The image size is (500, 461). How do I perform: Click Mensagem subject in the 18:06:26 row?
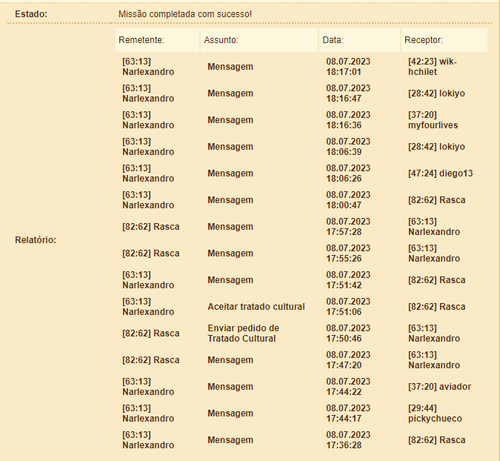230,173
